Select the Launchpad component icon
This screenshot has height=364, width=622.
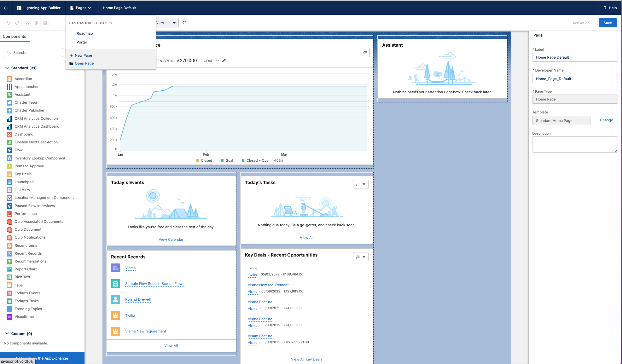coord(9,182)
